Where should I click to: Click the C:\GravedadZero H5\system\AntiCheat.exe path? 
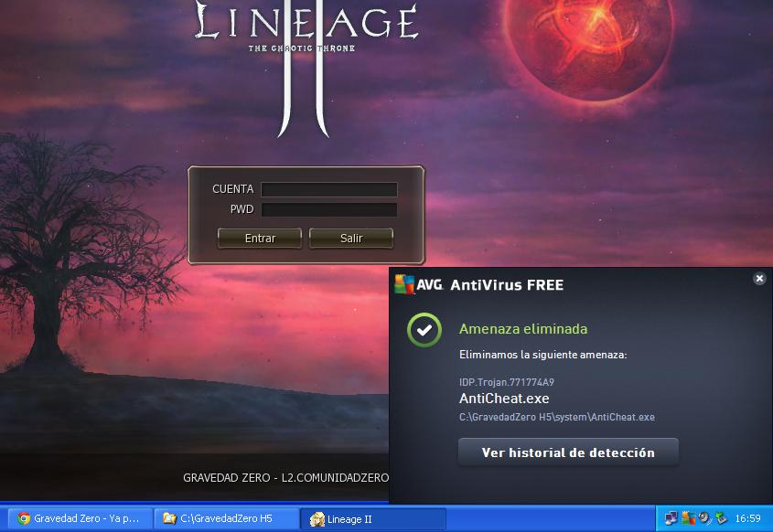pyautogui.click(x=557, y=417)
